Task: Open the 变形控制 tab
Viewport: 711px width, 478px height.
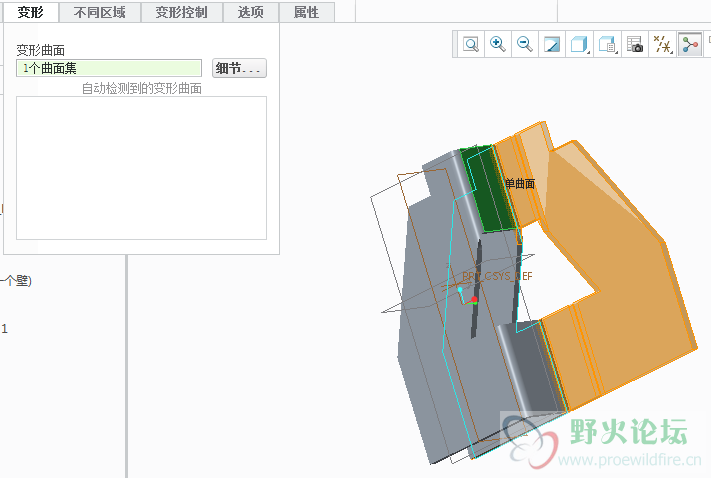Action: [x=182, y=12]
